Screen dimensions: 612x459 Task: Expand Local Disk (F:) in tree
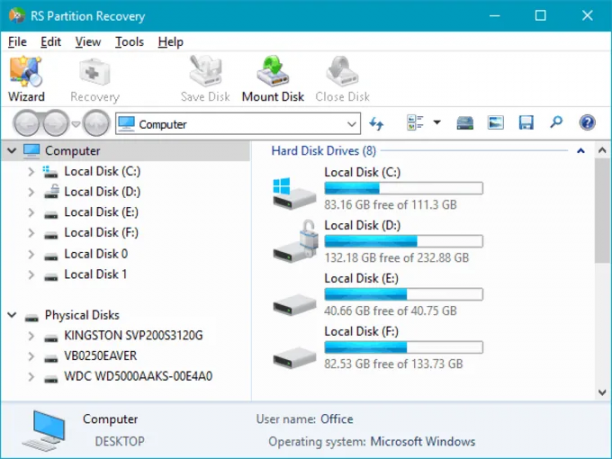tap(31, 233)
